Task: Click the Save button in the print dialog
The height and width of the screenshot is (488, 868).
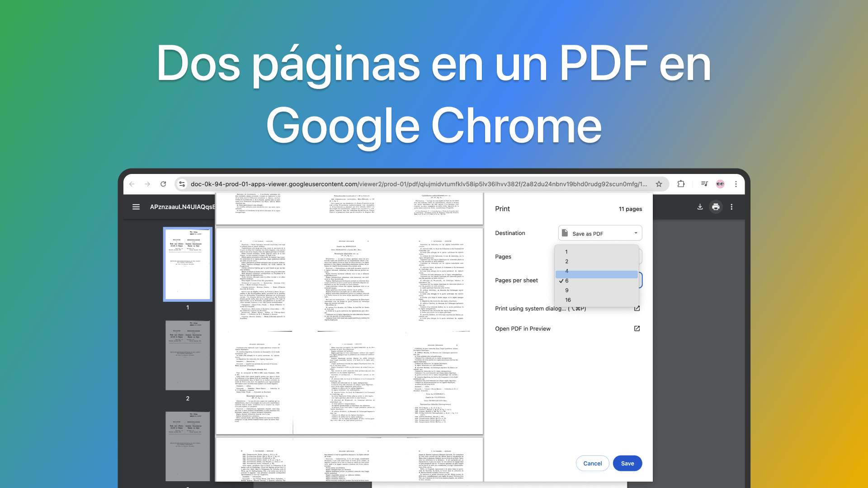Action: [627, 463]
